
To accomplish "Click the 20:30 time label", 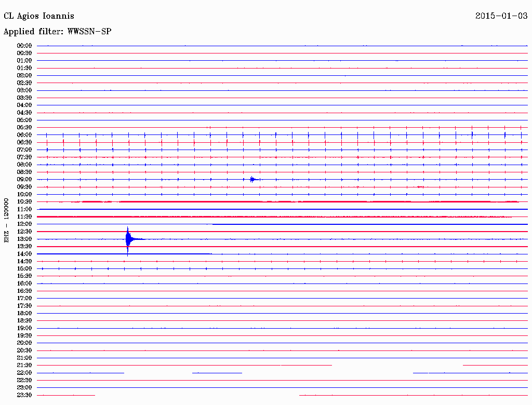I will coord(24,350).
